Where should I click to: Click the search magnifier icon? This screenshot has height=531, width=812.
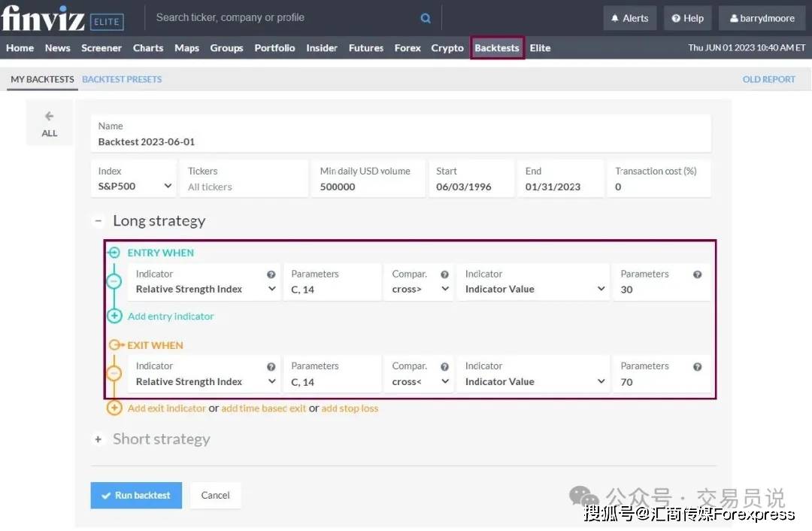(426, 18)
